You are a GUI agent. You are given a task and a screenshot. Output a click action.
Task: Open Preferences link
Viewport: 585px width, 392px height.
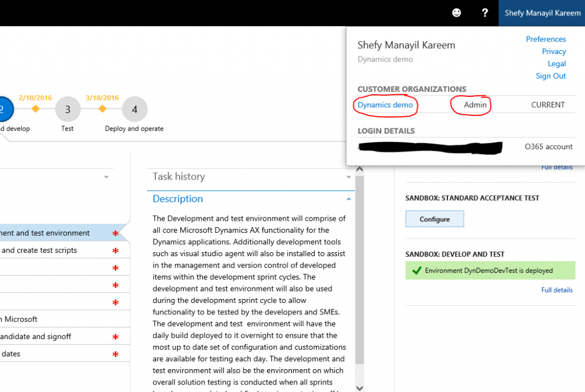pos(546,39)
